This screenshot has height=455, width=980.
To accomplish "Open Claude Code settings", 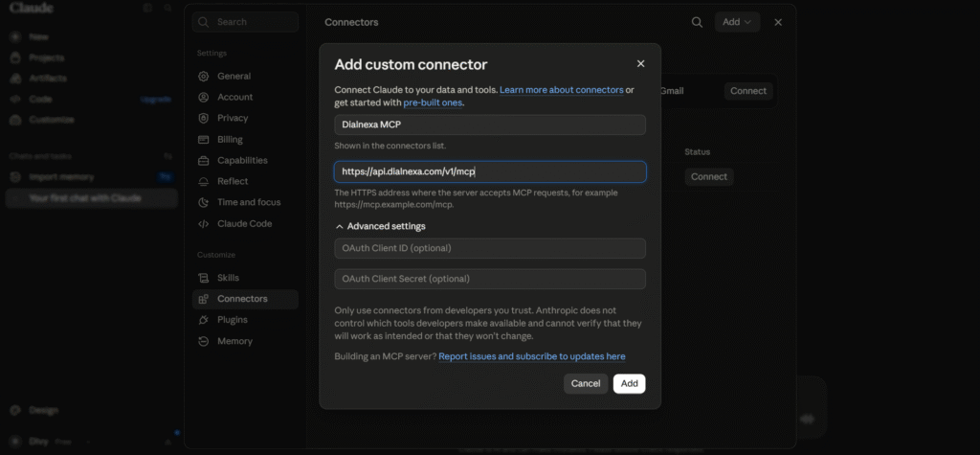I will click(x=245, y=223).
